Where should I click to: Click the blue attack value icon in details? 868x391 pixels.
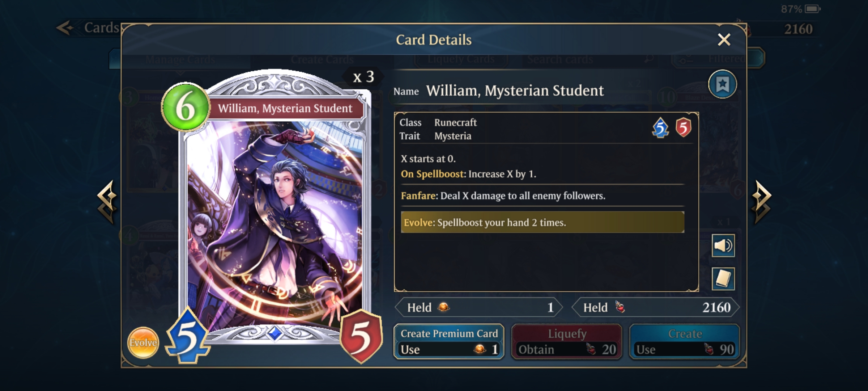(660, 128)
